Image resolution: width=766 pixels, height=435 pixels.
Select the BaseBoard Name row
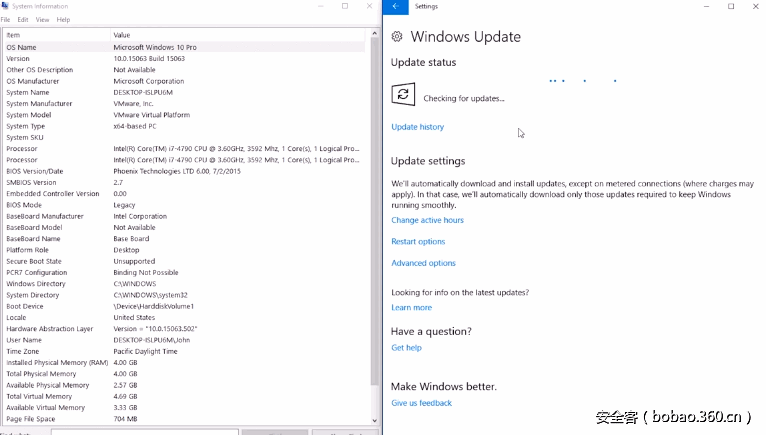pos(185,239)
